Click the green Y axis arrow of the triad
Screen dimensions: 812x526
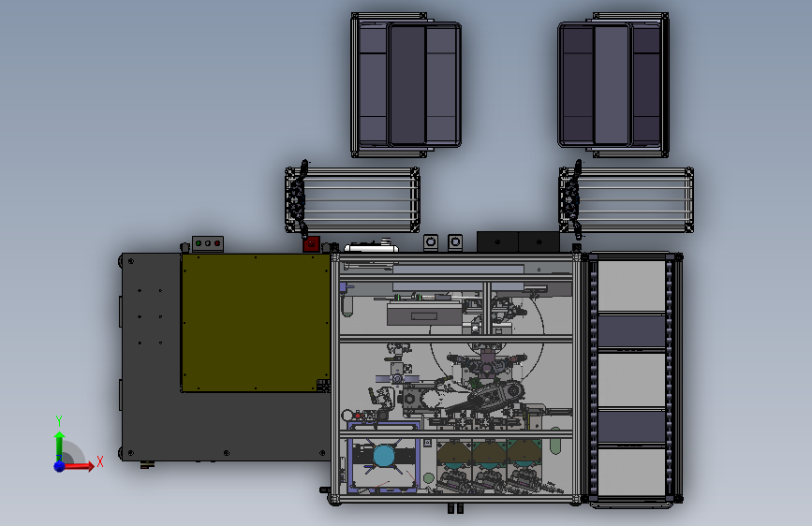59,446
